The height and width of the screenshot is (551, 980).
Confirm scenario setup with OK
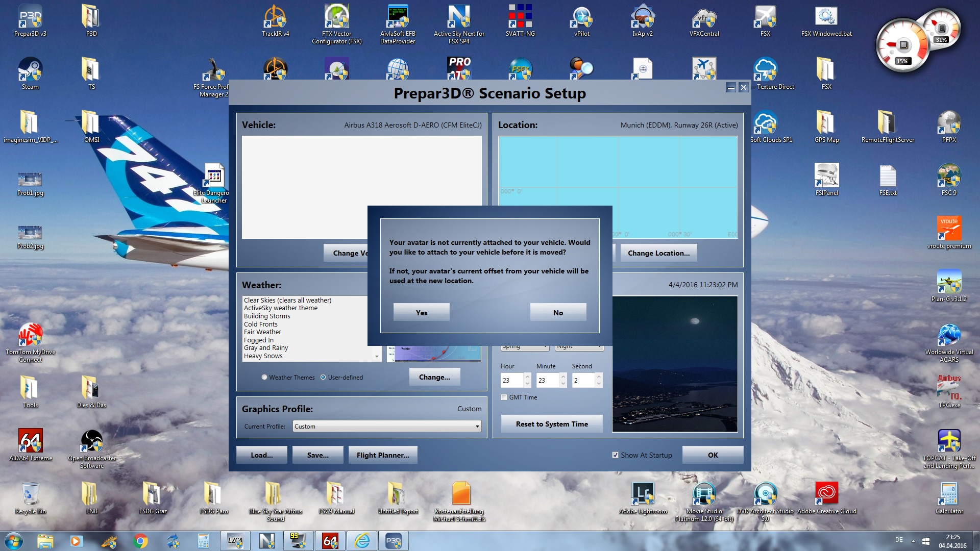[713, 455]
